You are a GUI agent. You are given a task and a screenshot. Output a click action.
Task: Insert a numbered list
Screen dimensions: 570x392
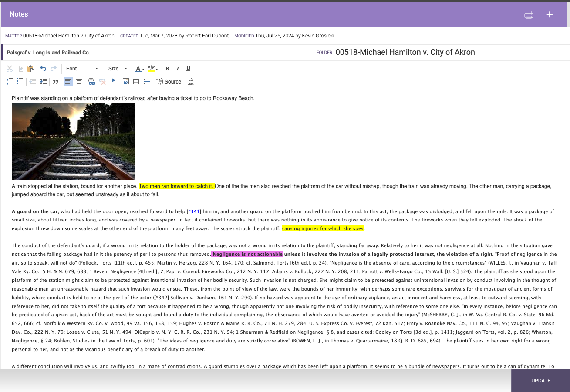[x=10, y=81]
